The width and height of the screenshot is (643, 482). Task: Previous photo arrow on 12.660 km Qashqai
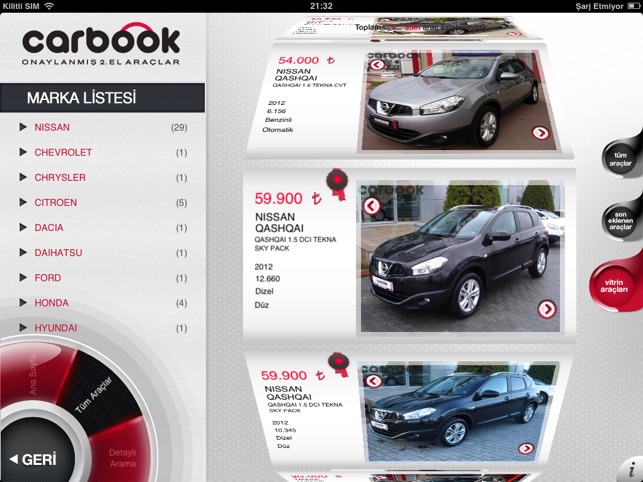372,206
